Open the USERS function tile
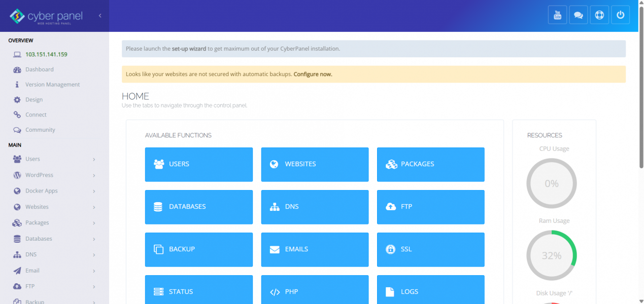Viewport: 644px width, 304px height. [x=199, y=164]
